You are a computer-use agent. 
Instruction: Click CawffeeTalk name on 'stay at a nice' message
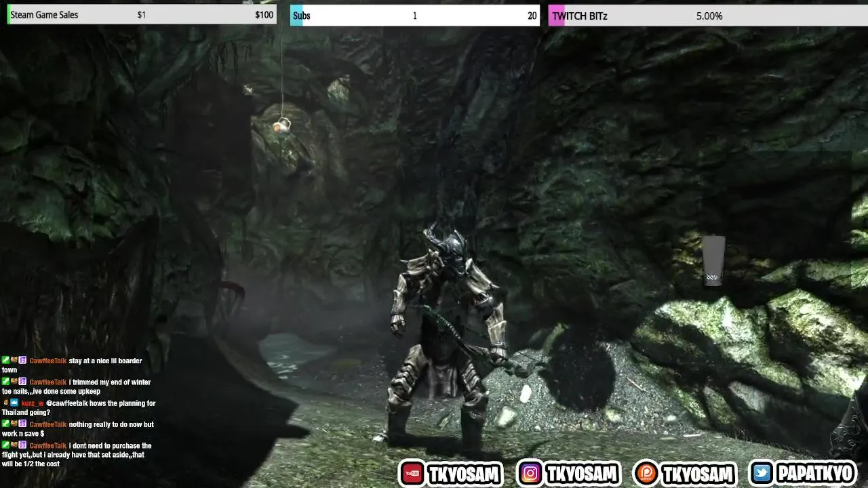coord(47,361)
